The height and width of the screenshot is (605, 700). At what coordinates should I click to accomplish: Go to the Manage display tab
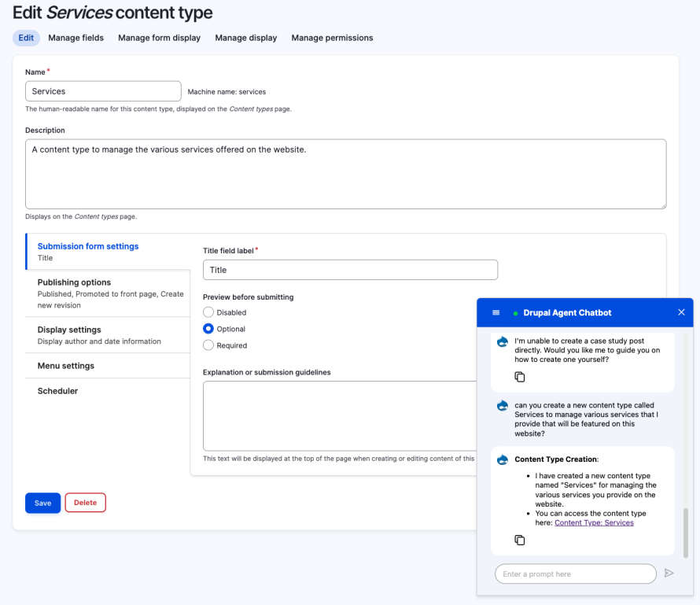click(246, 38)
